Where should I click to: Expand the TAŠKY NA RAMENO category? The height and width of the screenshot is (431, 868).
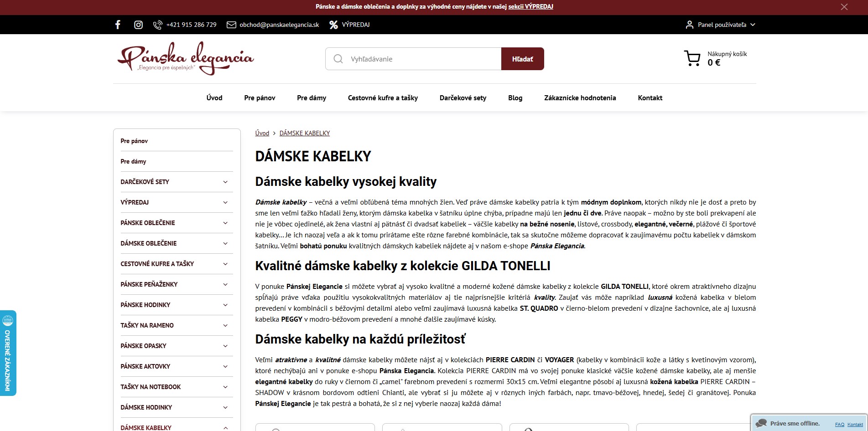225,325
